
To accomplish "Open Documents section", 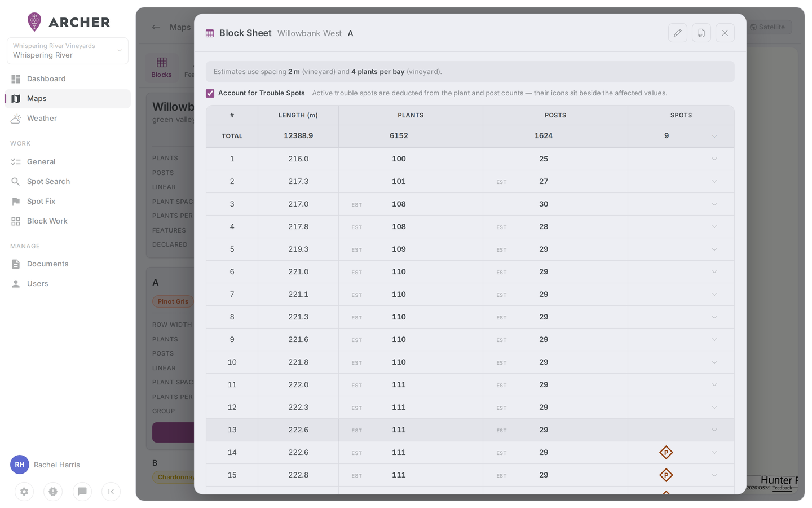I will click(68, 264).
